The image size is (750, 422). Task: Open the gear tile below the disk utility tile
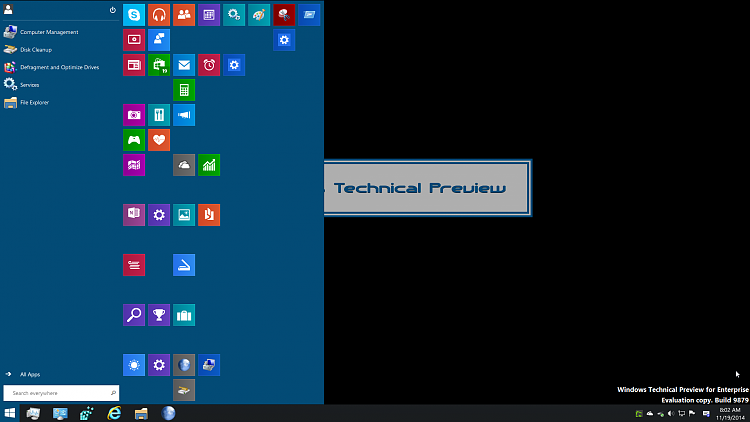284,40
